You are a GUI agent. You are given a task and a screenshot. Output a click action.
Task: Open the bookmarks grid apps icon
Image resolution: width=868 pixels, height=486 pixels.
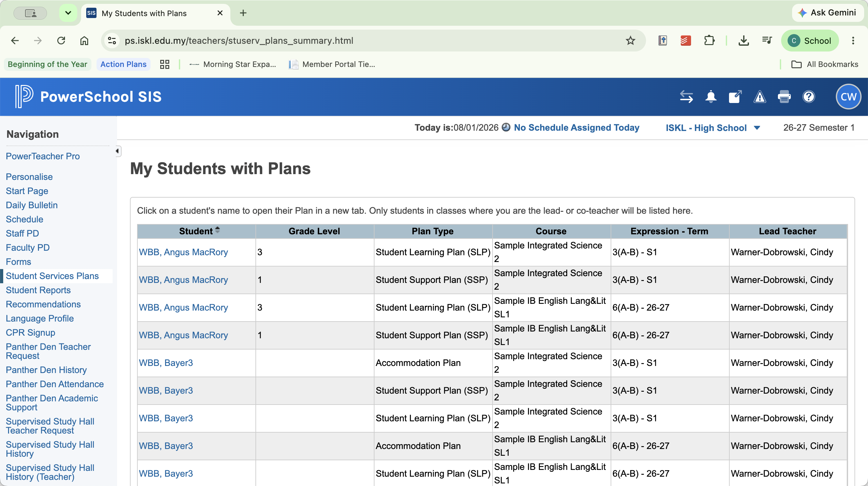(x=164, y=64)
